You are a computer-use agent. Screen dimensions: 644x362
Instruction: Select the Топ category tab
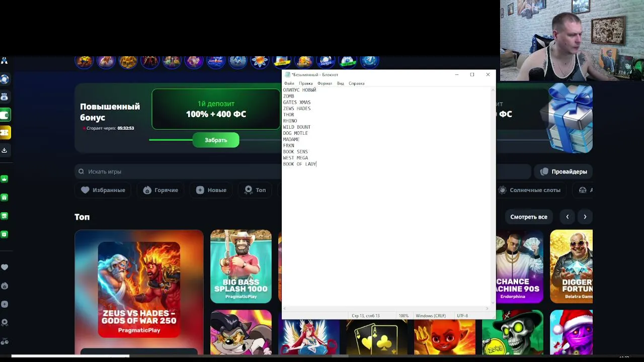pyautogui.click(x=255, y=190)
